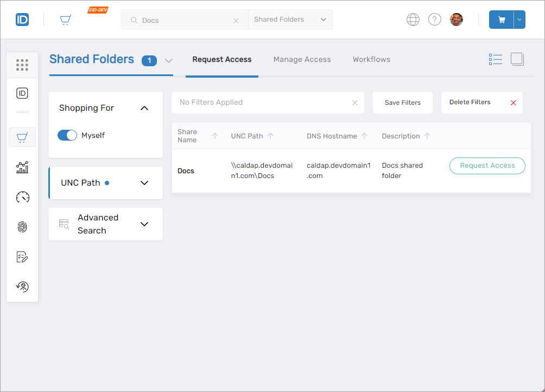
Task: Click the grid apps menu icon in sidebar
Action: click(22, 65)
